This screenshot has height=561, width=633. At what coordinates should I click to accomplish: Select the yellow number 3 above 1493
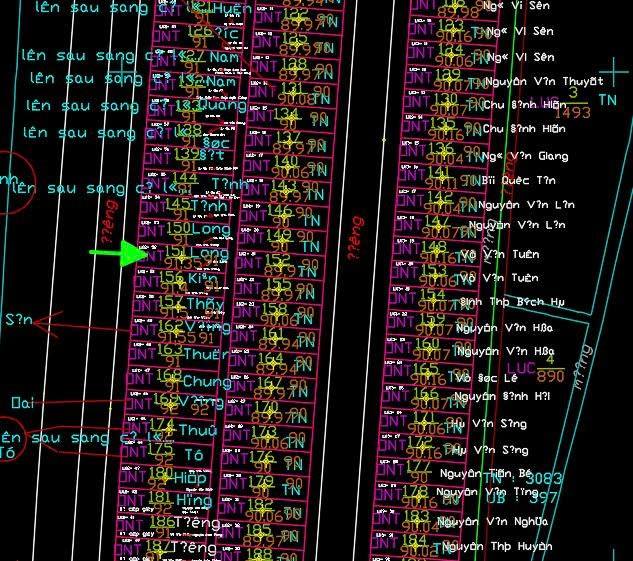coord(573,93)
